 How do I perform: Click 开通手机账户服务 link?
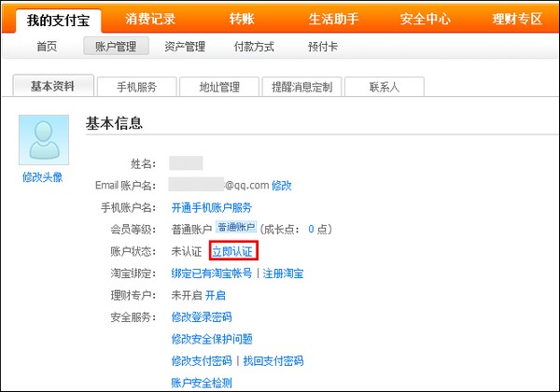pyautogui.click(x=212, y=208)
